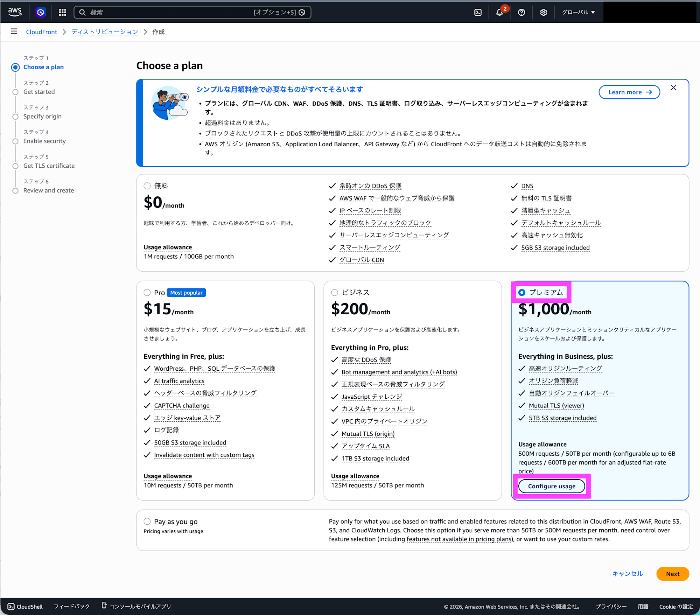Click the Amazon Q assistant icon

tap(41, 12)
